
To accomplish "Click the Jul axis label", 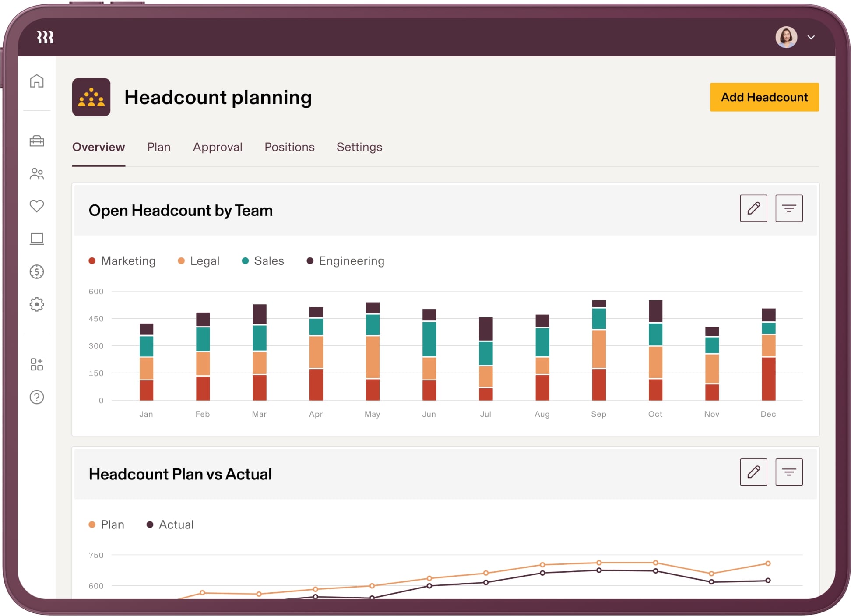I will coord(485,414).
